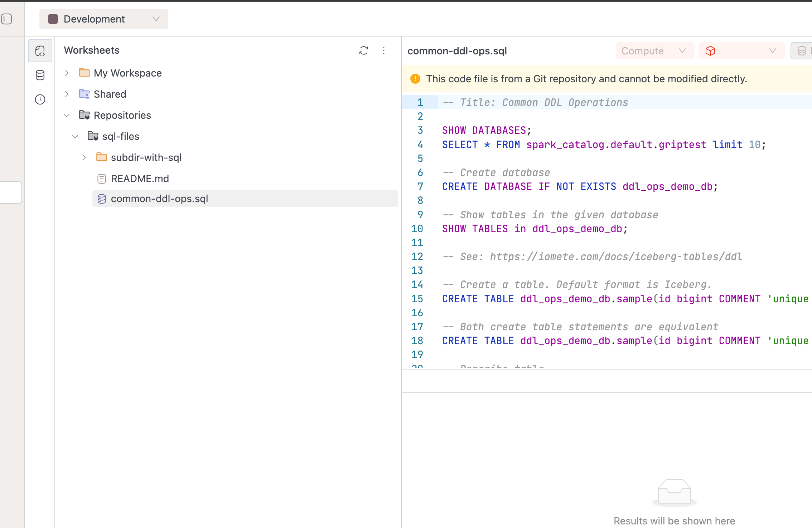Image resolution: width=812 pixels, height=528 pixels.
Task: Click the SHOW TABLES statement on line 10
Action: coord(535,229)
